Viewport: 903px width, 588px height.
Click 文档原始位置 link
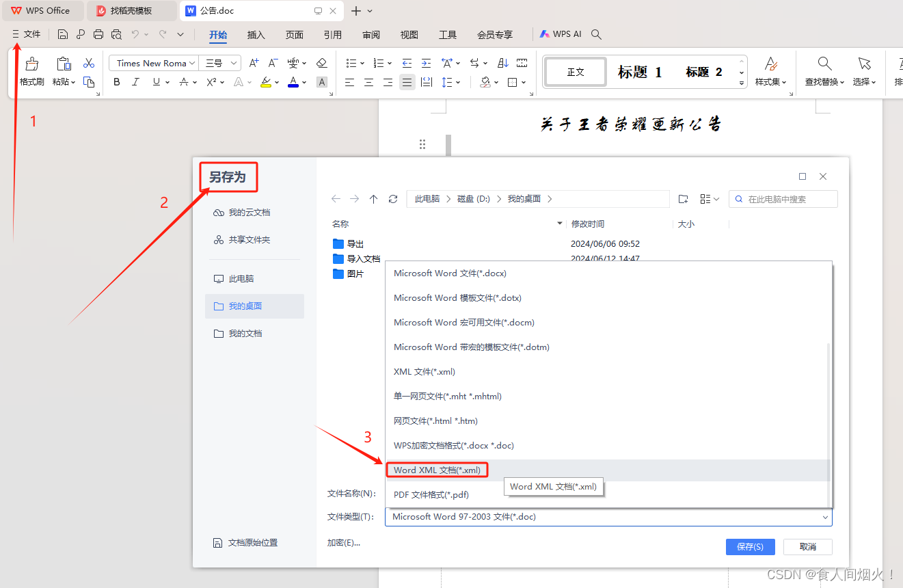pos(246,543)
